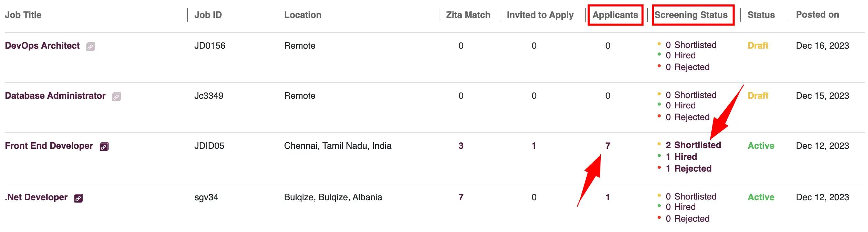Click the Zita Match column header
This screenshot has height=232, width=868.
click(x=468, y=15)
